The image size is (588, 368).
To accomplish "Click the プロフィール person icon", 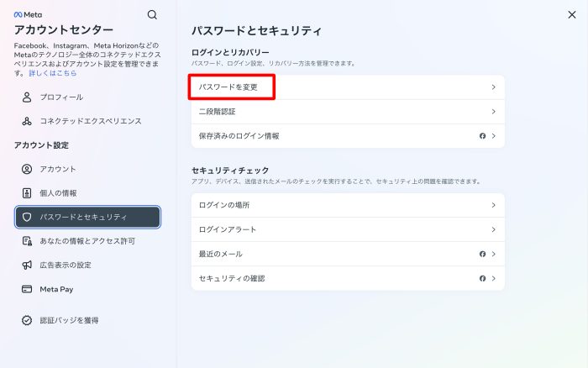I will click(27, 97).
